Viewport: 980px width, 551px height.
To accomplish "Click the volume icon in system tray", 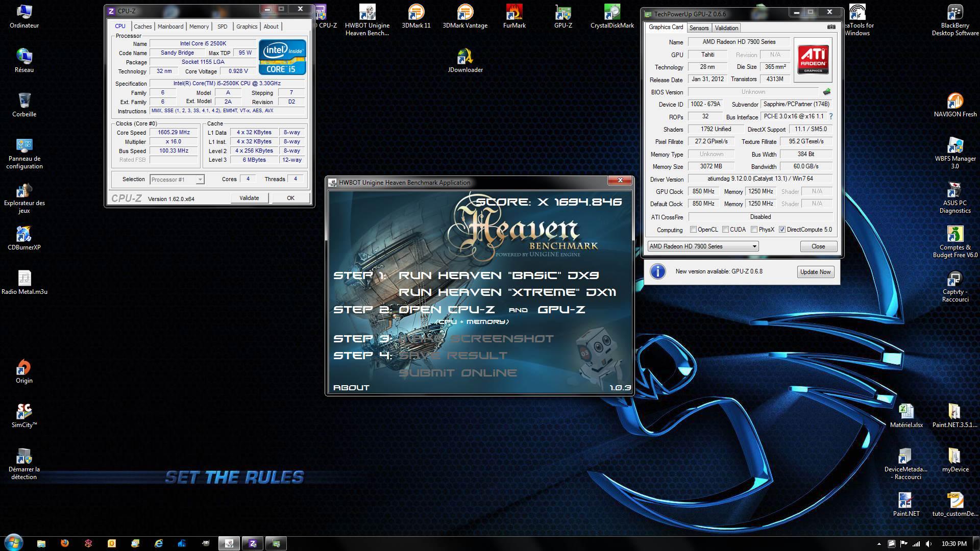I will click(x=929, y=544).
